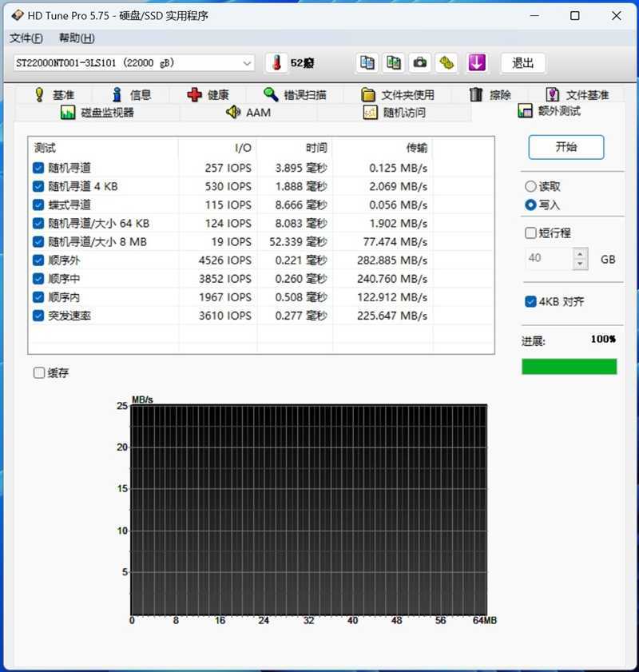Click the GB value up stepper arrow
Image resolution: width=639 pixels, height=672 pixels.
pyautogui.click(x=580, y=253)
